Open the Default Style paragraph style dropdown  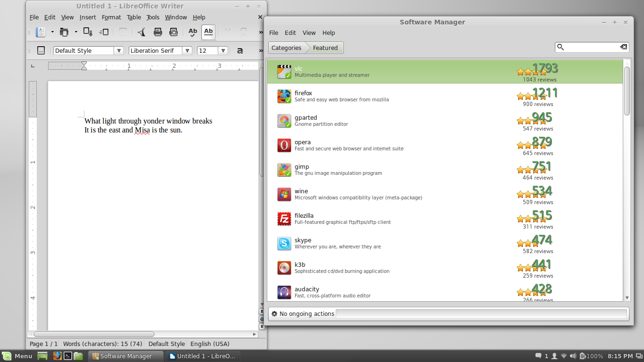click(x=119, y=50)
